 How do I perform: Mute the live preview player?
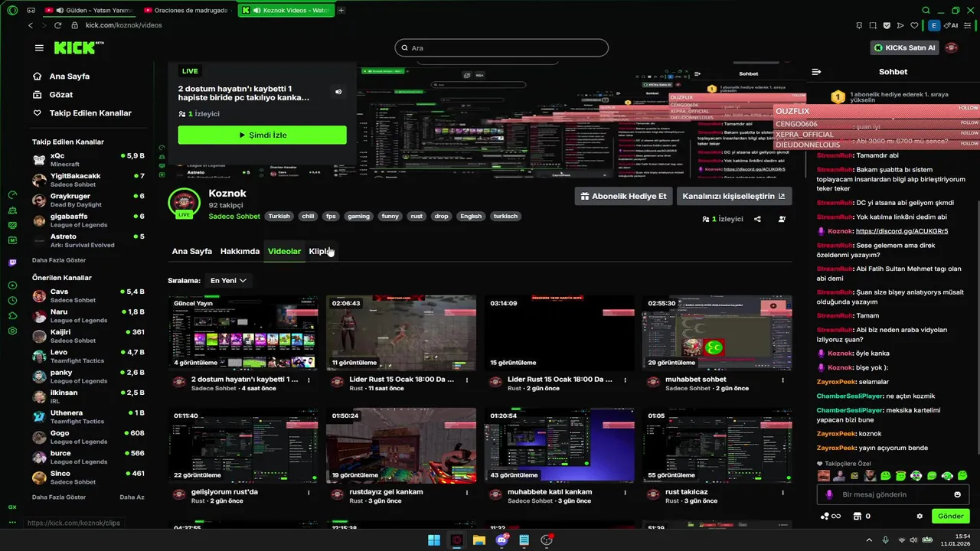pos(338,92)
